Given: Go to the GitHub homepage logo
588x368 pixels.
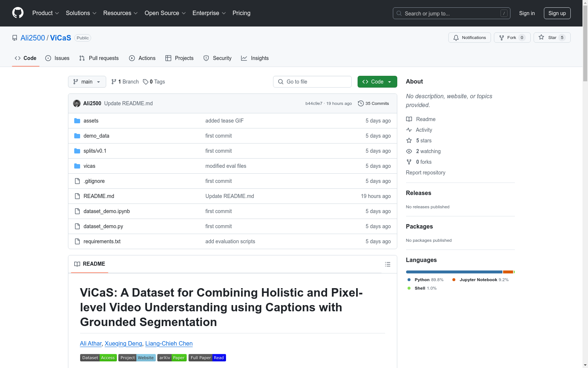Looking at the screenshot, I should tap(18, 13).
